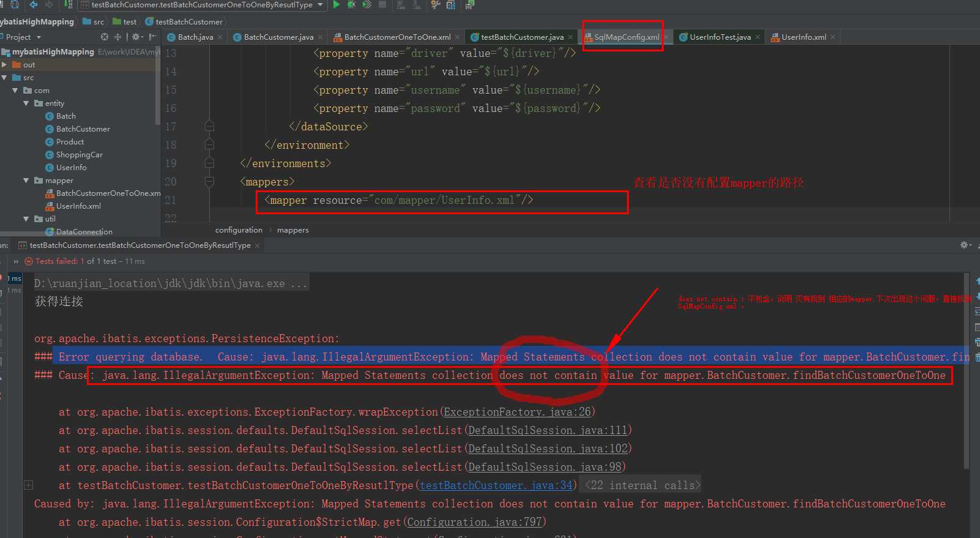Image resolution: width=980 pixels, height=538 pixels.
Task: Collapse the mapper package
Action: pos(26,180)
